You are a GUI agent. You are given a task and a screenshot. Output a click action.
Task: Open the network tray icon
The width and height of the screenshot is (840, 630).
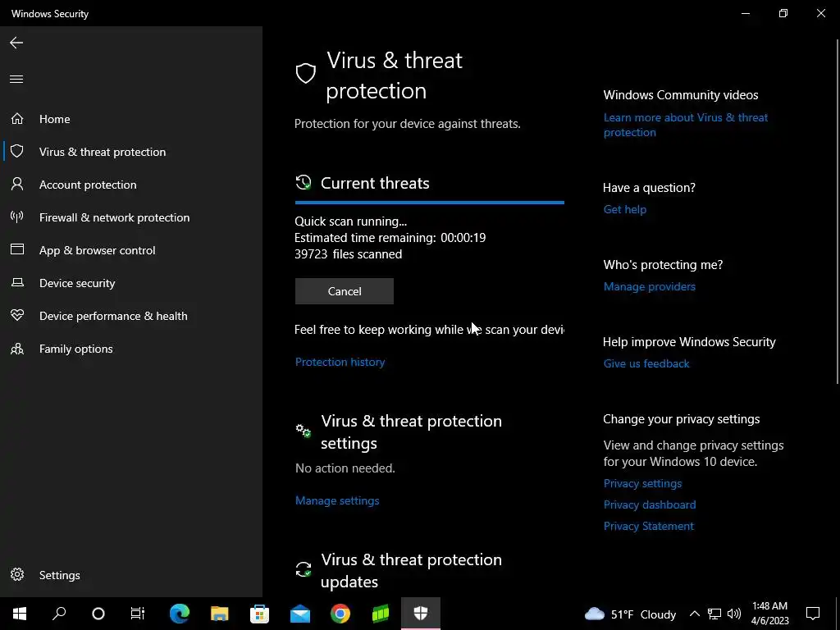[714, 614]
